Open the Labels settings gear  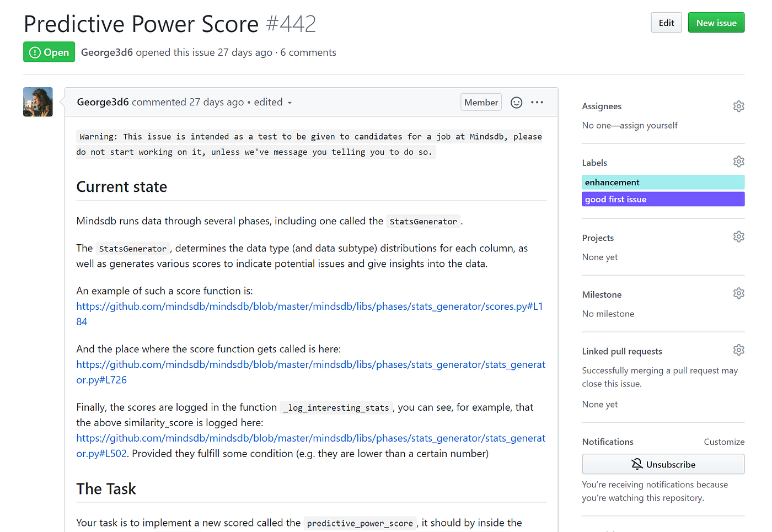(x=739, y=161)
